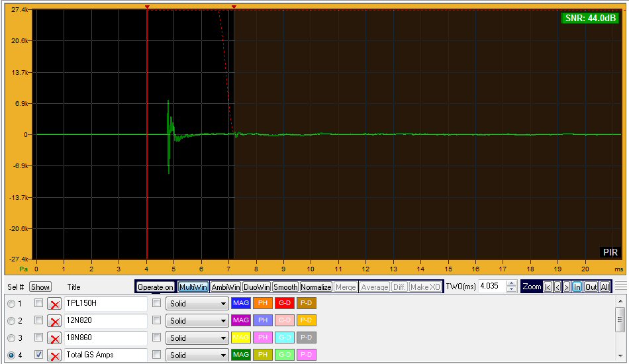Click blue PH swatch for 12N820
629x364 pixels.
263,320
